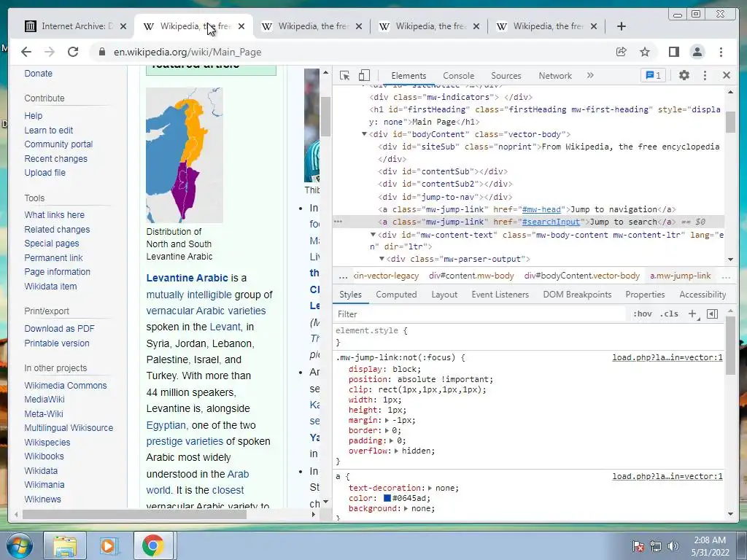Expand the padding property triangle
This screenshot has width=747, height=560.
pos(392,441)
